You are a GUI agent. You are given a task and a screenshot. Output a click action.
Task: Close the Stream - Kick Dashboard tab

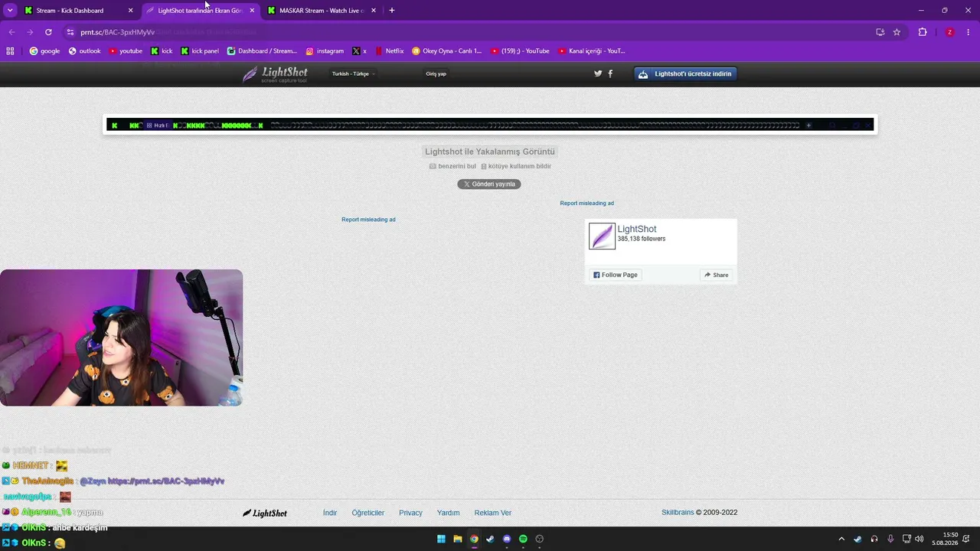coord(130,11)
